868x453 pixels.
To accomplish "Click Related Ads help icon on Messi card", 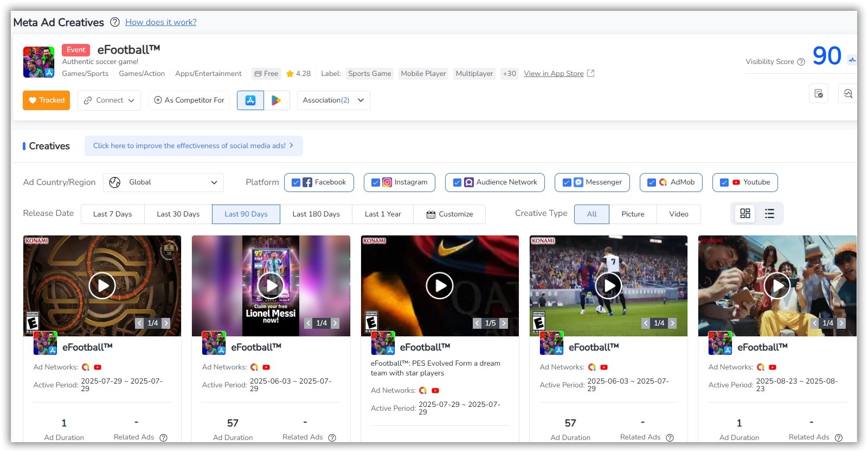I will (x=332, y=438).
